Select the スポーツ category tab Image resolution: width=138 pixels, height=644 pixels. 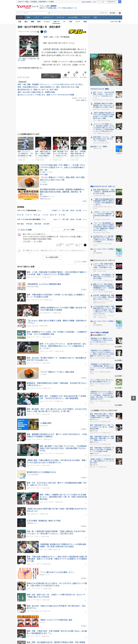pyautogui.click(x=56, y=21)
